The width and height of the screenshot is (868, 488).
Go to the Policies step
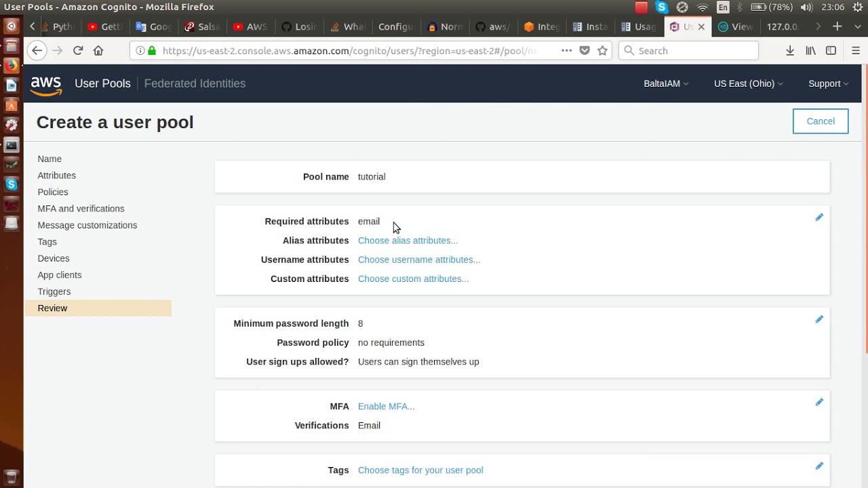(53, 192)
